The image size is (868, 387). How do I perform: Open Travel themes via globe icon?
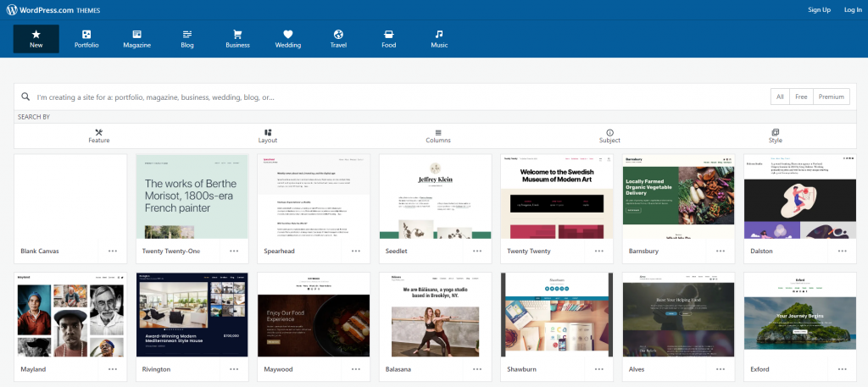pyautogui.click(x=338, y=35)
